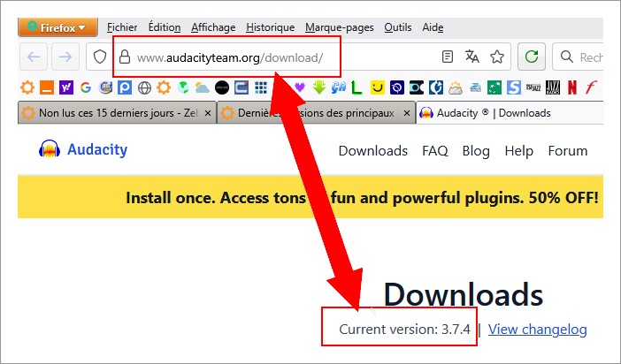Open the light blue S bookmark
The width and height of the screenshot is (621, 364).
click(x=514, y=87)
